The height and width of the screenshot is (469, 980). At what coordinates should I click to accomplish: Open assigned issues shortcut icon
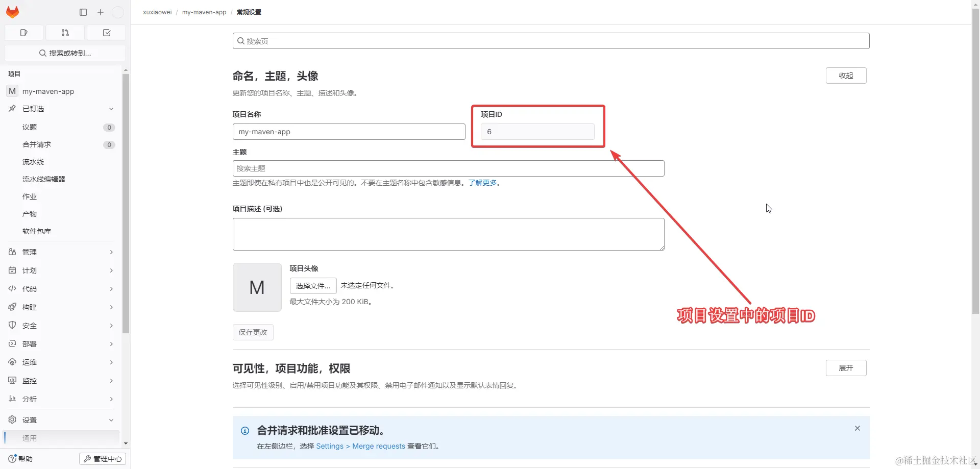point(23,33)
